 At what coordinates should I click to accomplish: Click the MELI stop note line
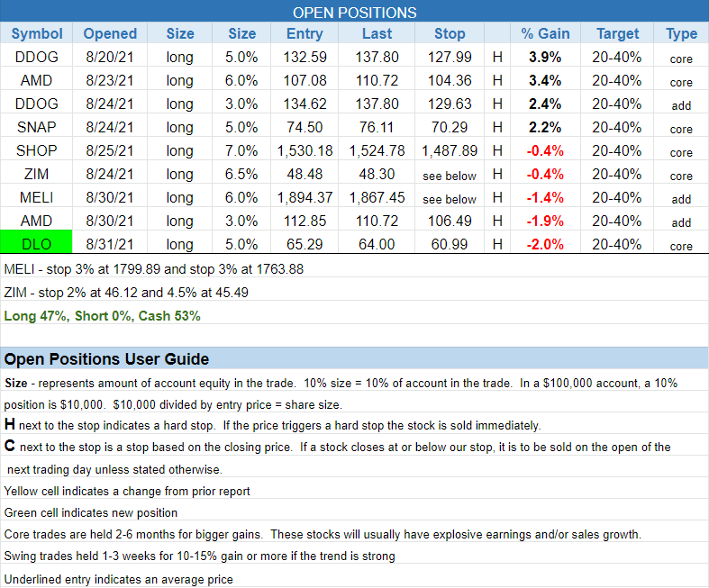(x=154, y=269)
